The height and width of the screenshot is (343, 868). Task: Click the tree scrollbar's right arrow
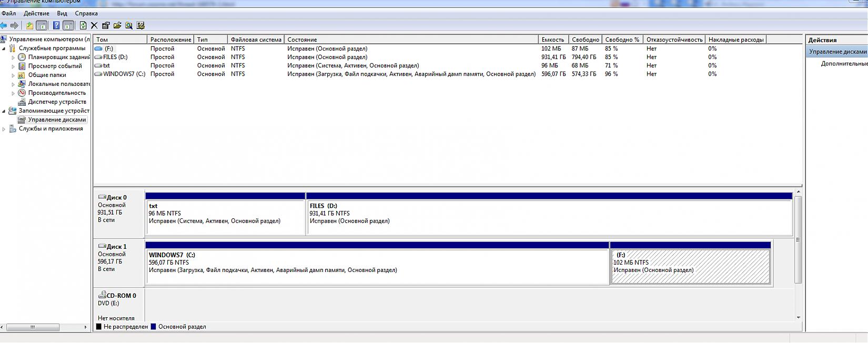tap(85, 327)
